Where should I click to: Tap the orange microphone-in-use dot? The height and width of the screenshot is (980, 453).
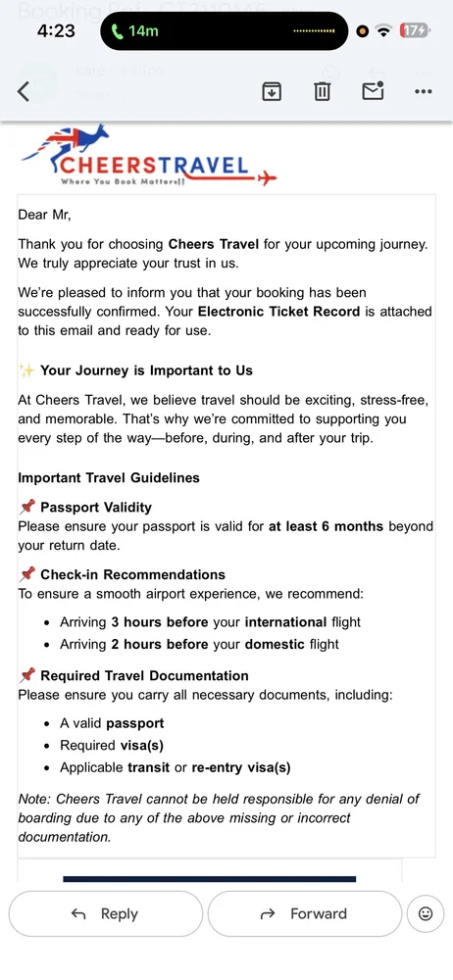point(362,30)
